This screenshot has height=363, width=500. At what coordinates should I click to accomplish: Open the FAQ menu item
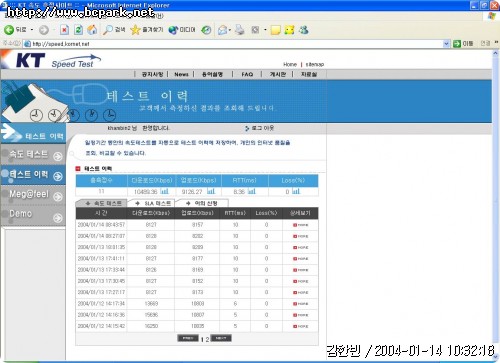point(247,74)
